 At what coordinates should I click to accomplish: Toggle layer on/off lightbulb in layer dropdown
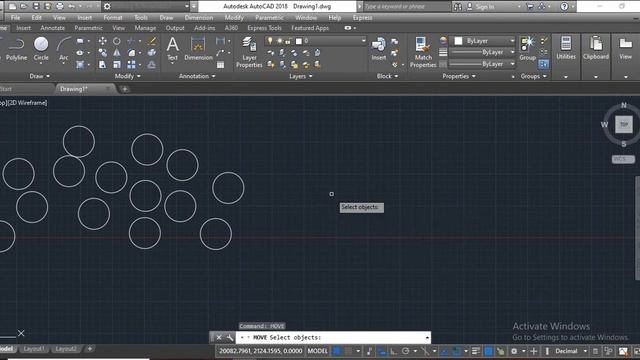(x=270, y=41)
